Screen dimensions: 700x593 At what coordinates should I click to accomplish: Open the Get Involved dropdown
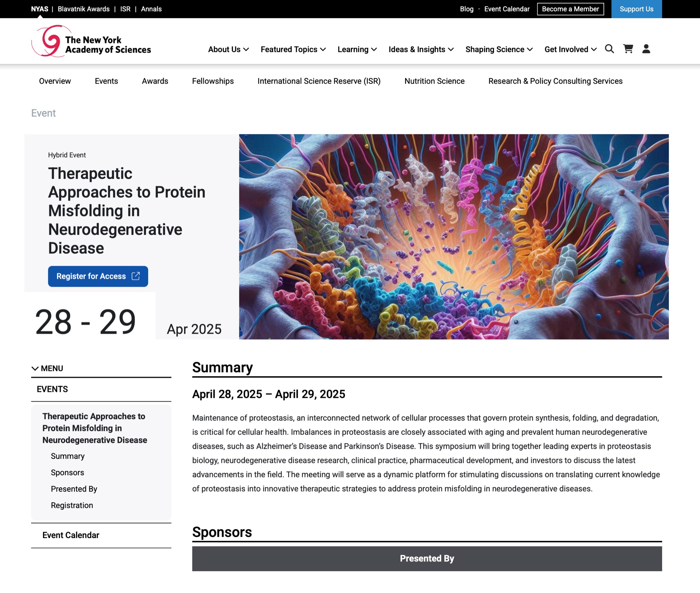tap(570, 49)
